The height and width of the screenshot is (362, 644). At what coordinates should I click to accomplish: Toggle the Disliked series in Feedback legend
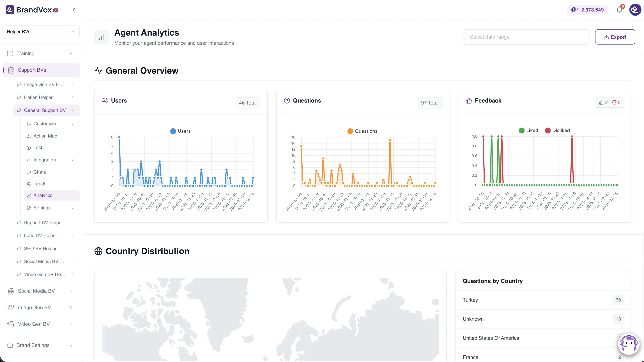tap(557, 130)
